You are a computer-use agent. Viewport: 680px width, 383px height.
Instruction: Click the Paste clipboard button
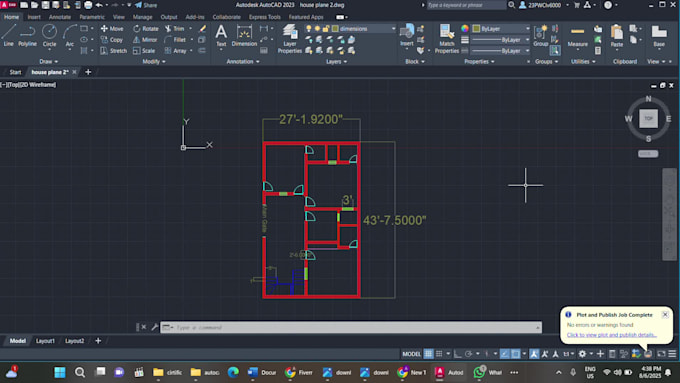tap(617, 35)
